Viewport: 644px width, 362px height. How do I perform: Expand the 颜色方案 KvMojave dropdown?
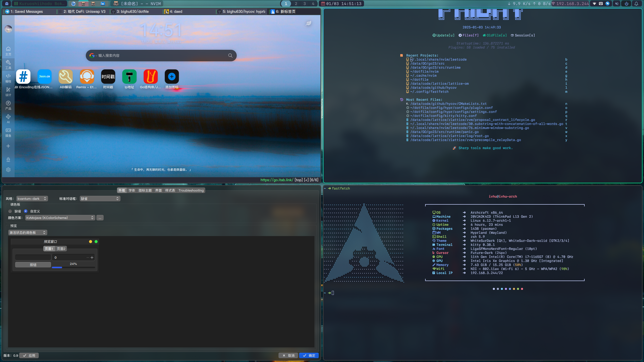click(x=60, y=218)
